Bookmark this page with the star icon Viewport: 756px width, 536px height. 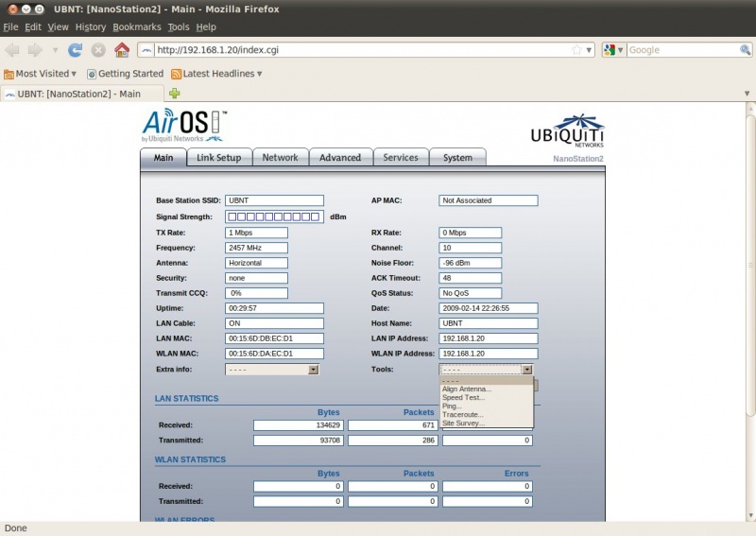pos(576,50)
